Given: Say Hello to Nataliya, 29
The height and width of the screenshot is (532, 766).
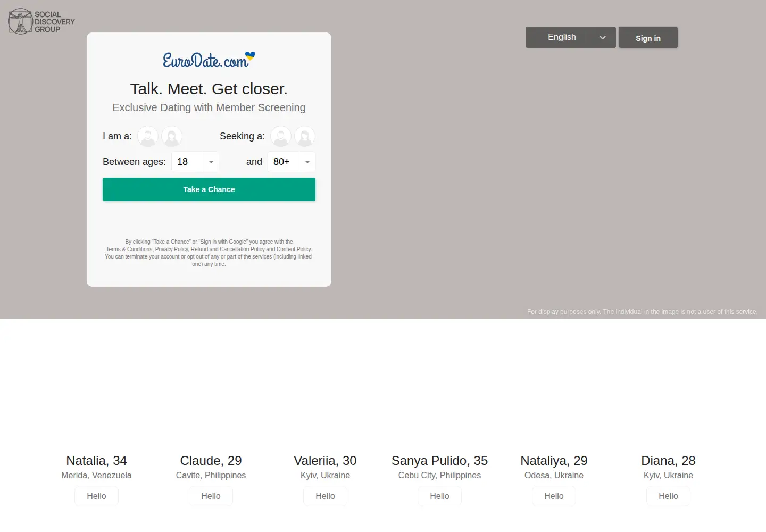Looking at the screenshot, I should (554, 496).
